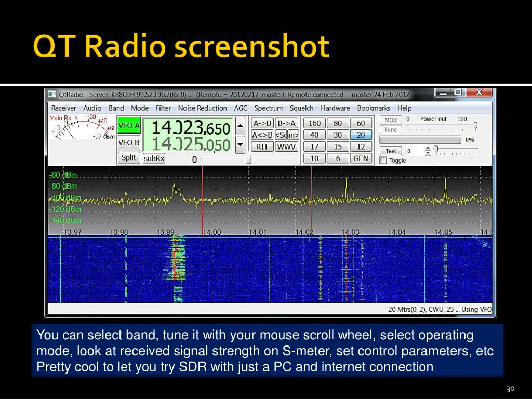Open the Help menu
The height and width of the screenshot is (399, 532).
[x=404, y=108]
